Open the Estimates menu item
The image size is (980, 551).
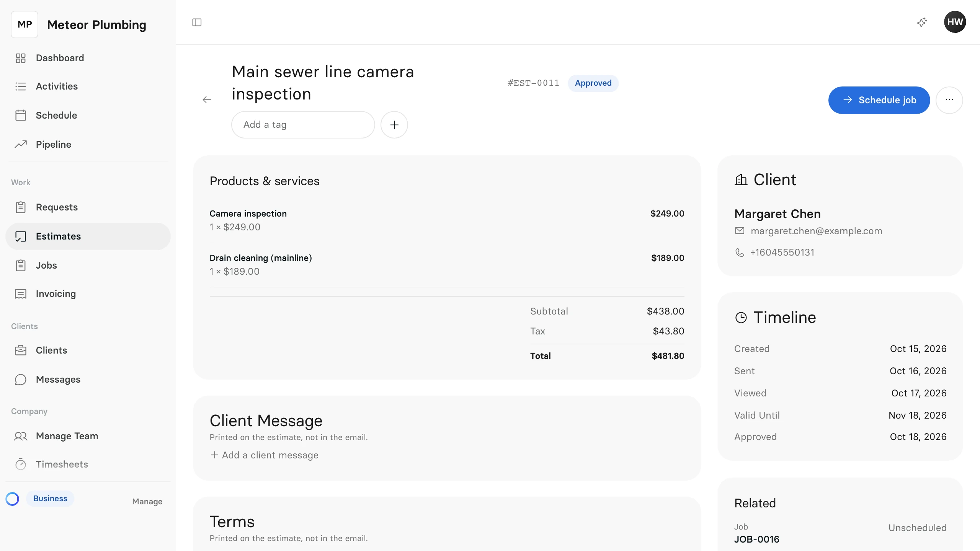tap(88, 236)
